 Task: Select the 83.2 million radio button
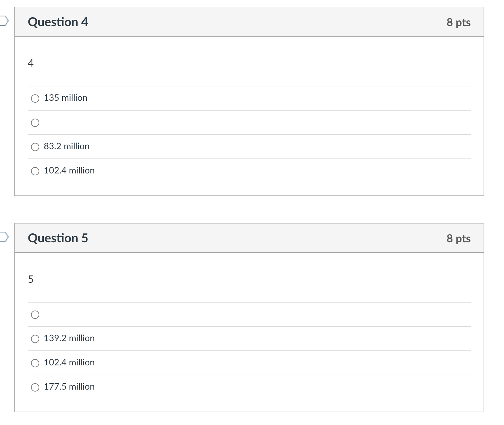(x=35, y=147)
